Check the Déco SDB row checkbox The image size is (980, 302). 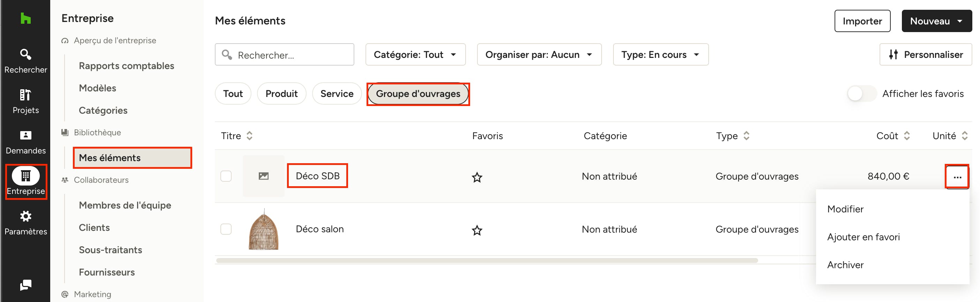[226, 176]
